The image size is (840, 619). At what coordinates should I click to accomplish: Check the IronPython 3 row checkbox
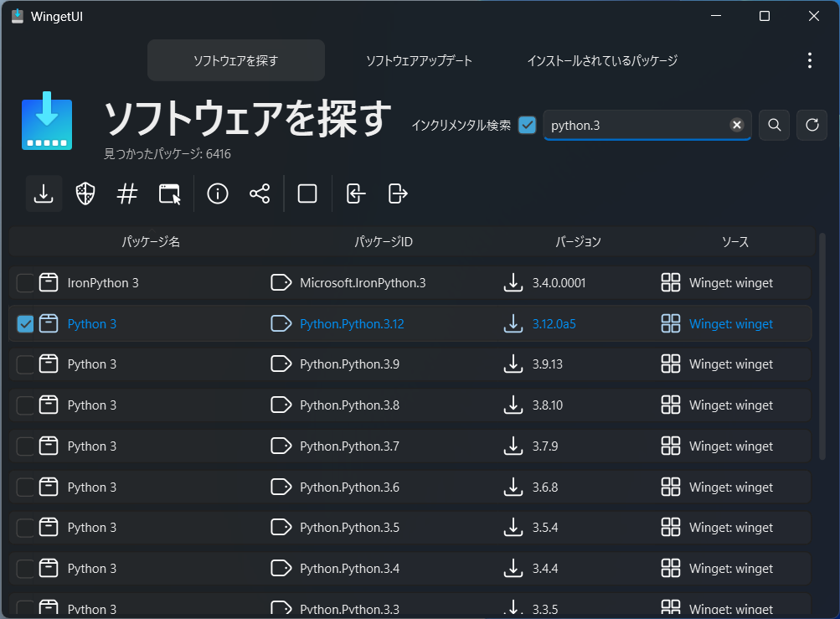[25, 282]
